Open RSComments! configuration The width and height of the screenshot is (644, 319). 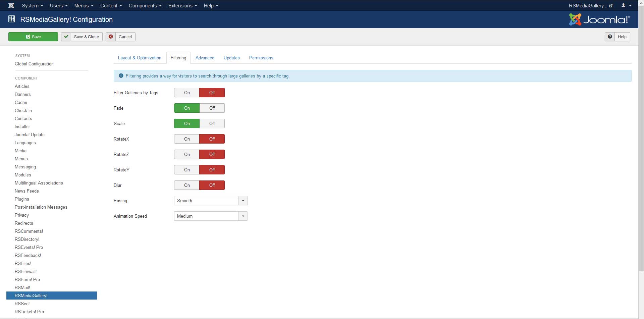29,231
